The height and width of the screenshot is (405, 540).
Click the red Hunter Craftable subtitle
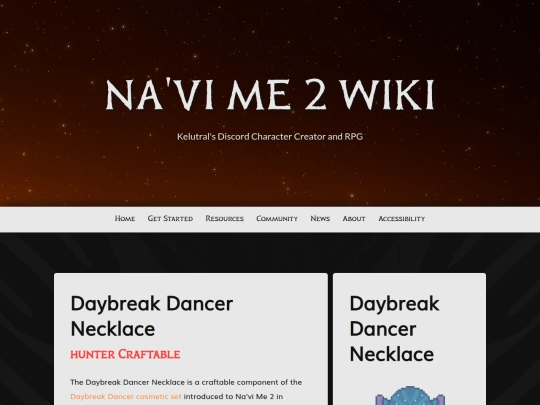point(125,354)
